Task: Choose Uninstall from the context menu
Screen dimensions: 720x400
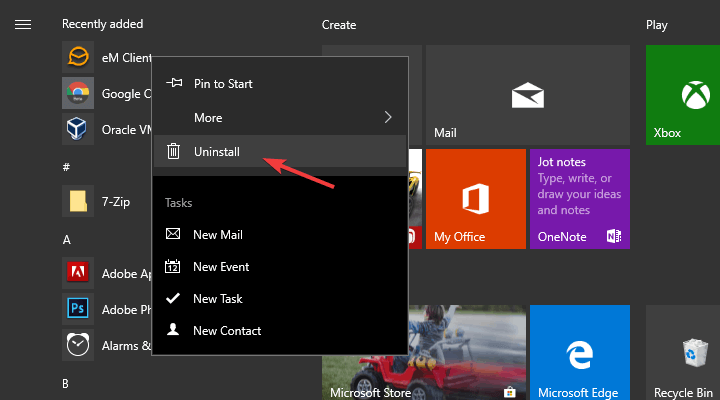Action: click(280, 151)
